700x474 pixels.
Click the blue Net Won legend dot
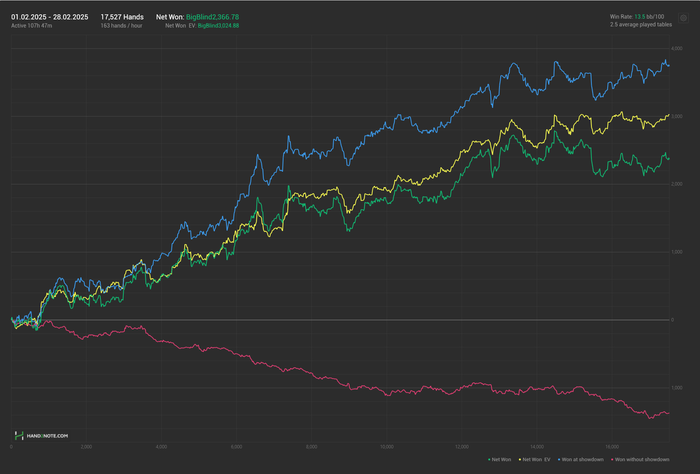click(x=490, y=459)
